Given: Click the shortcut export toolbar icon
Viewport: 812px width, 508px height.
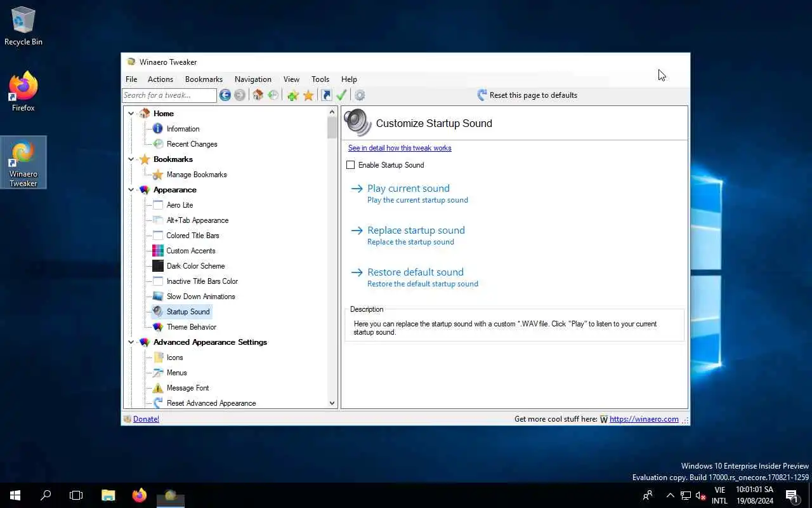Looking at the screenshot, I should (326, 95).
